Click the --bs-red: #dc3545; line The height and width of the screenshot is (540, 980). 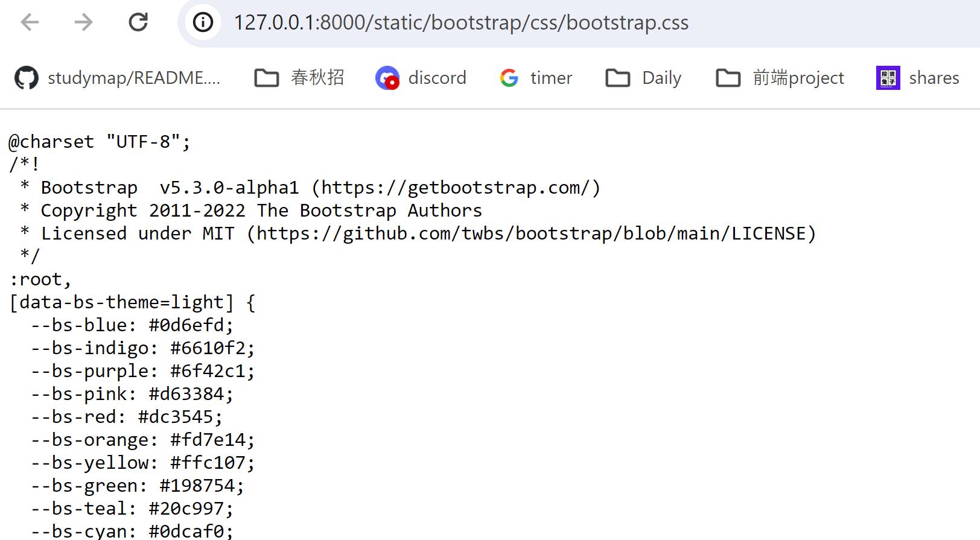pos(127,417)
